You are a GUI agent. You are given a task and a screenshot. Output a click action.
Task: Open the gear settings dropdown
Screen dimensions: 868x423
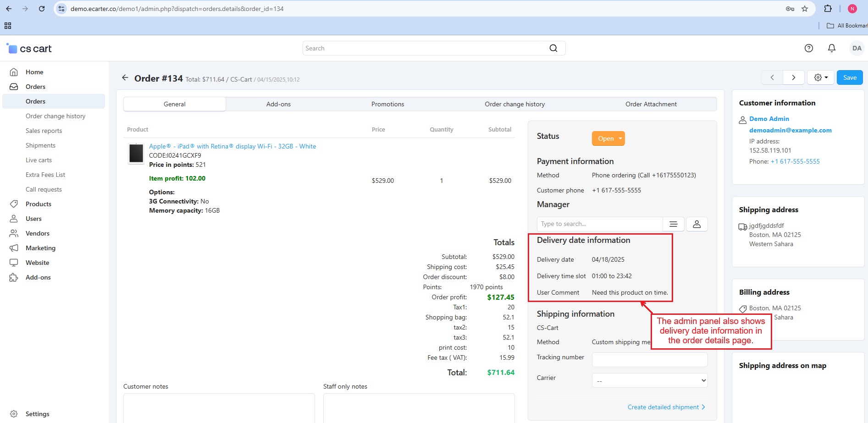pos(820,77)
